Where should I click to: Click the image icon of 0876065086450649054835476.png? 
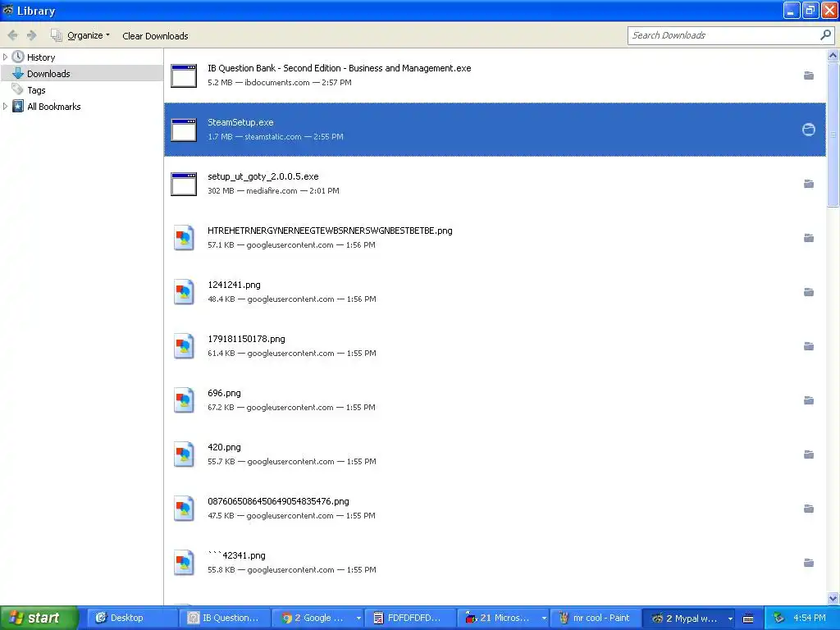pyautogui.click(x=184, y=509)
